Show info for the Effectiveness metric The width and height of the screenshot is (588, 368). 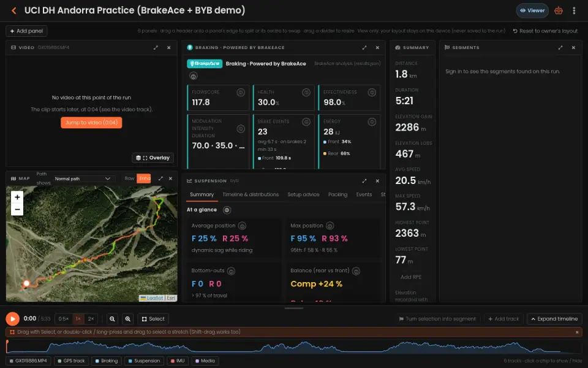click(x=372, y=93)
